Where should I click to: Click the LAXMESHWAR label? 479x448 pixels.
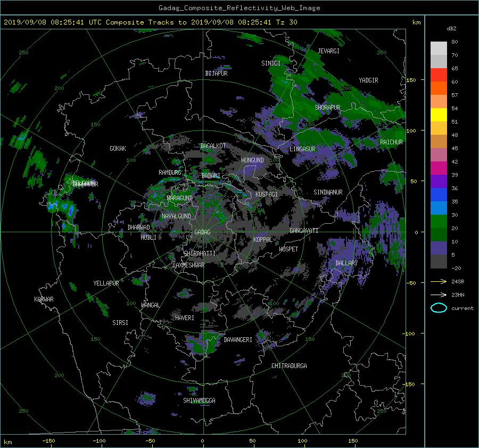[188, 265]
